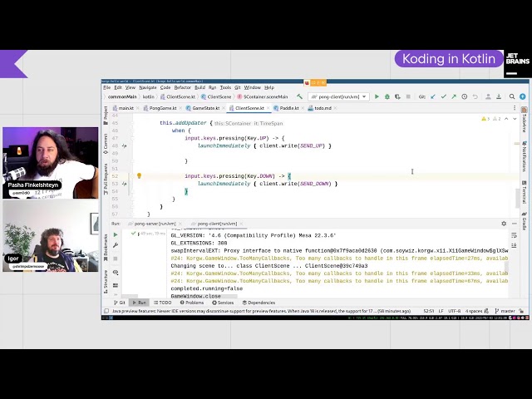The height and width of the screenshot is (399, 532).
Task: Close the ClientScene.kt tab
Action: (x=268, y=108)
